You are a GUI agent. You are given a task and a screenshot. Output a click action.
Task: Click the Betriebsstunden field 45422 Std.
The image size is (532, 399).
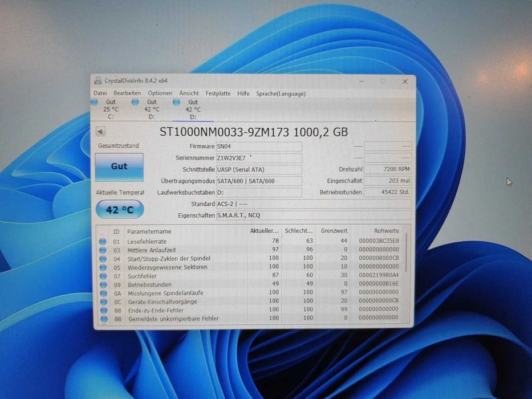[x=388, y=192]
